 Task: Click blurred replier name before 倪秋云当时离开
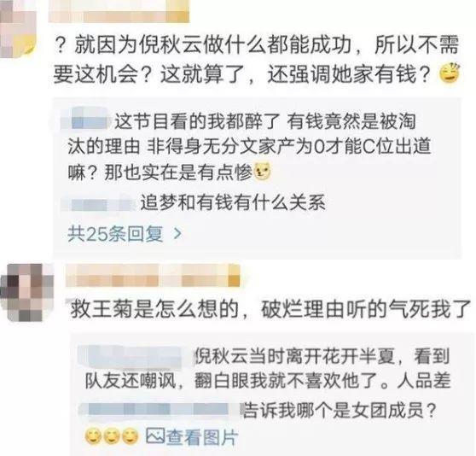pos(134,355)
